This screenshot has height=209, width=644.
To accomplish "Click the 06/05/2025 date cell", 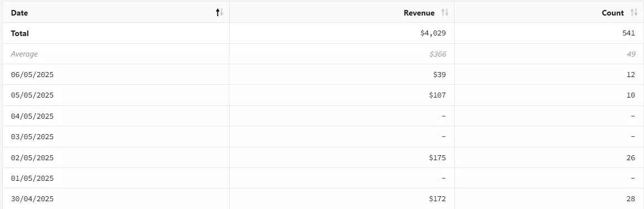I will (32, 75).
